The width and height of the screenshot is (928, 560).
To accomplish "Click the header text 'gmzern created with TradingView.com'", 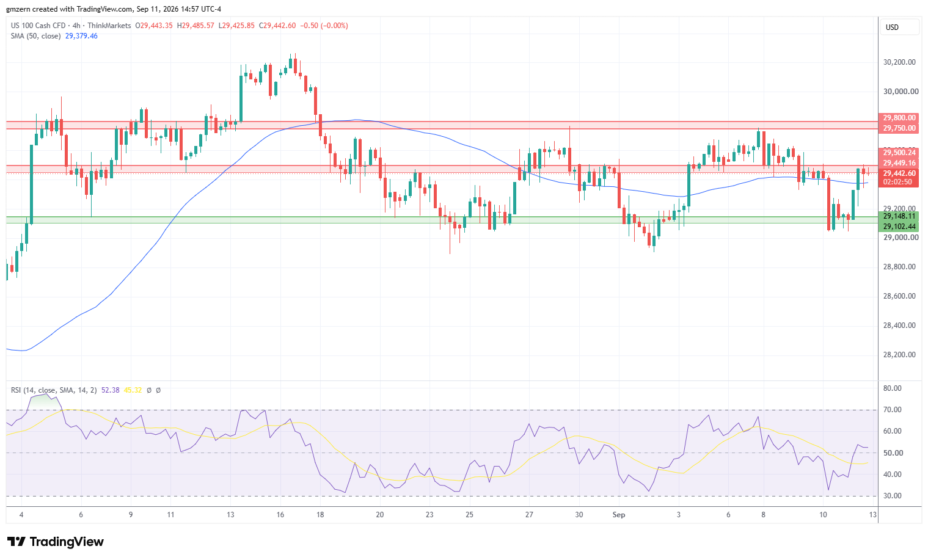I will 70,9.
